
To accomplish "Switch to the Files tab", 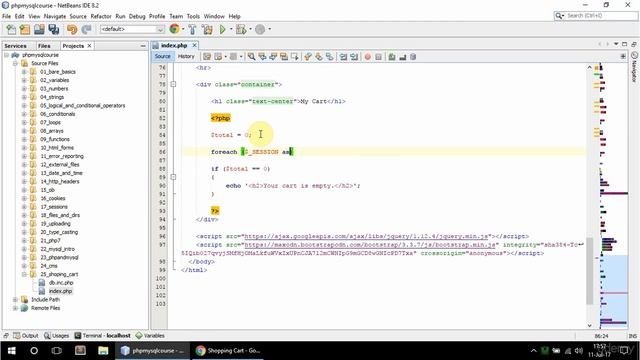I will (44, 46).
